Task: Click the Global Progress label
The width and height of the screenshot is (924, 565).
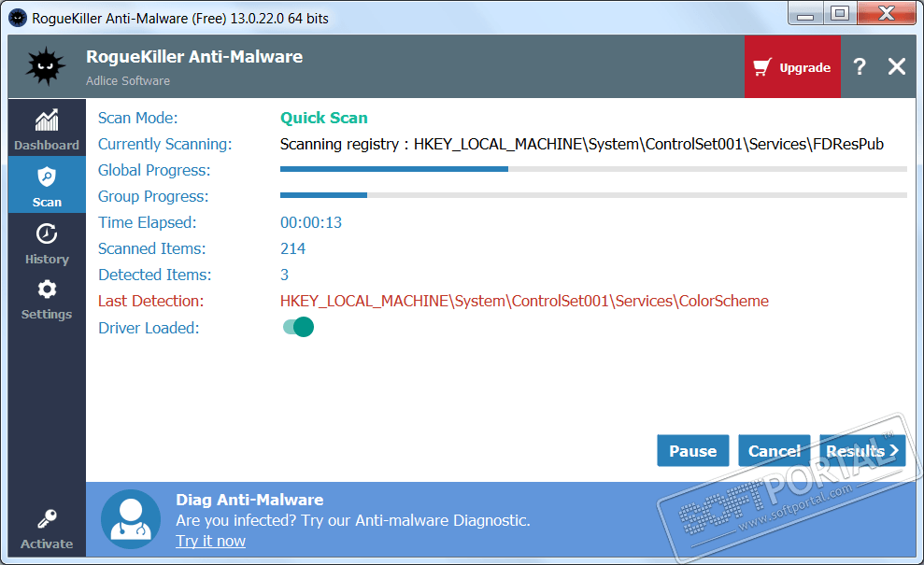Action: pos(154,170)
